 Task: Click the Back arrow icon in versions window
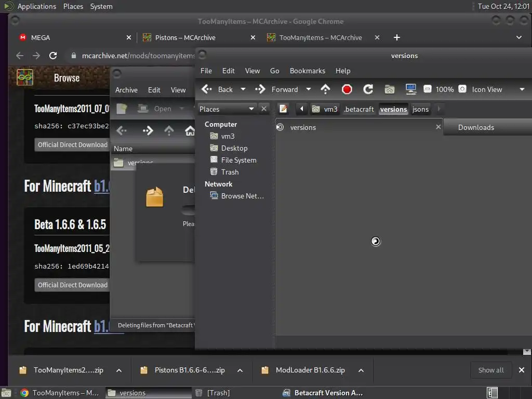click(x=207, y=89)
